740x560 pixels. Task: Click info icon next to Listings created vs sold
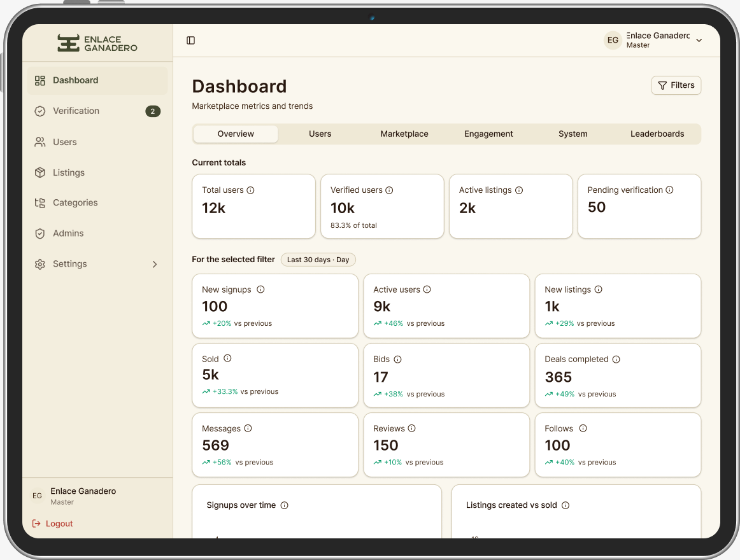tap(566, 505)
